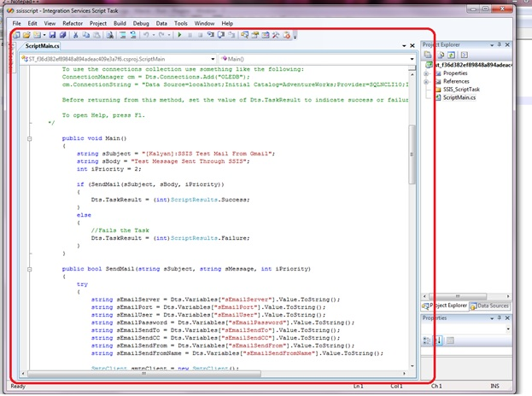Open the Window menu

(x=204, y=23)
